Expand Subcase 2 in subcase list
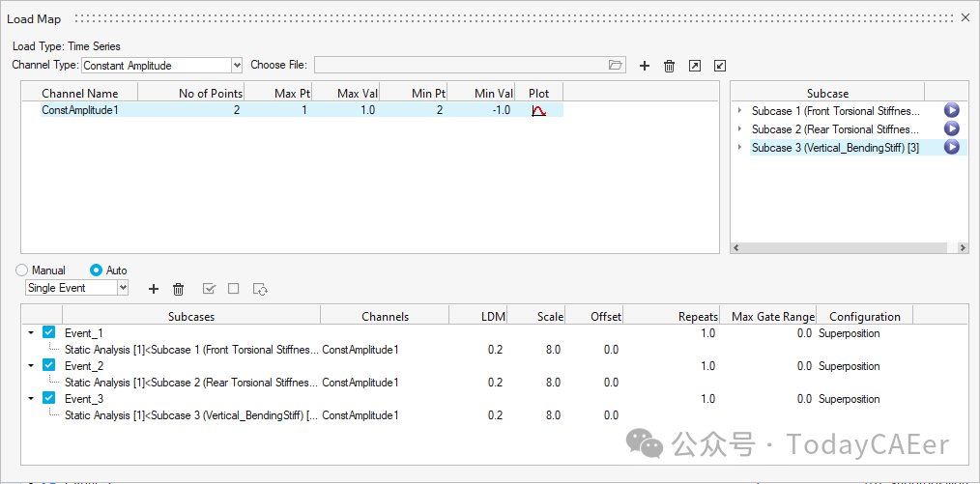The height and width of the screenshot is (484, 980). [740, 128]
